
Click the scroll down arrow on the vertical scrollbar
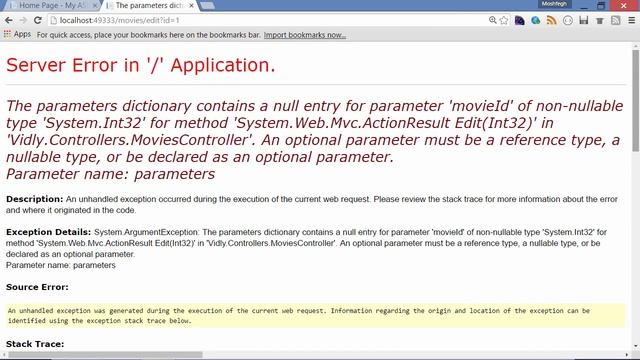tap(636, 346)
